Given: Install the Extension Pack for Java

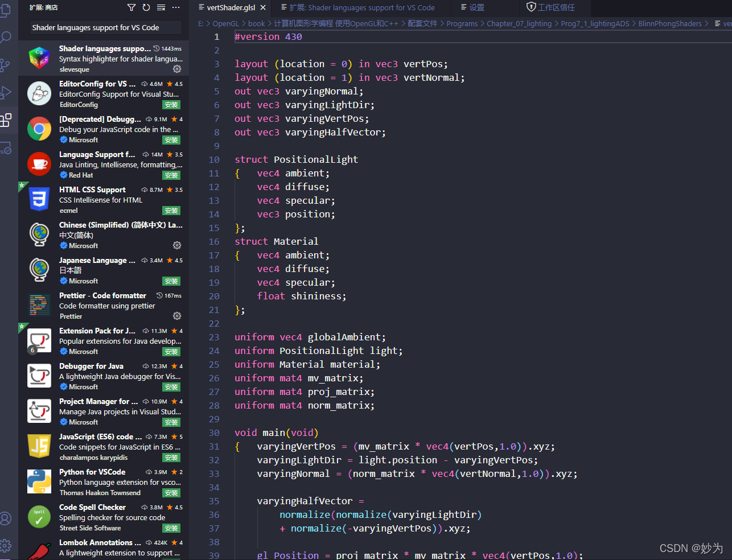Looking at the screenshot, I should coord(171,352).
